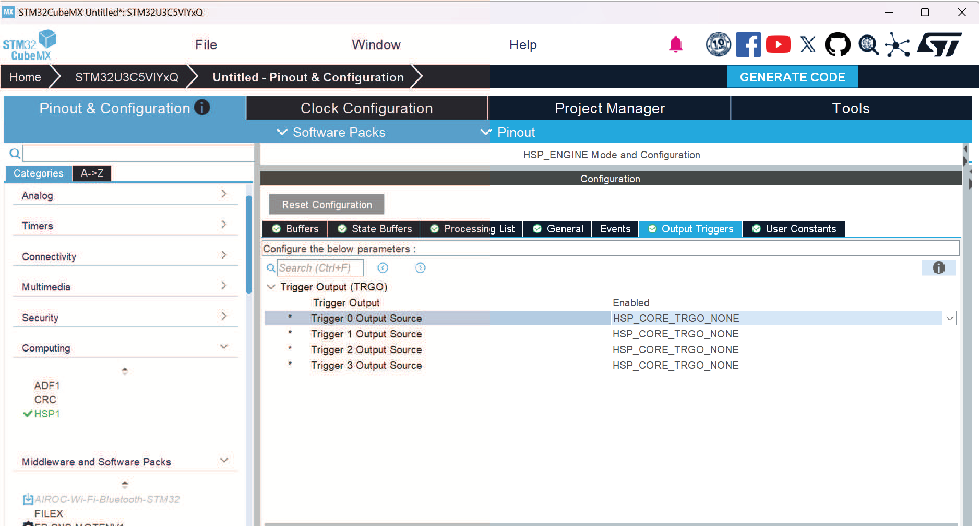Screen dimensions: 980x527
Task: Click the categories panel vertical scrollbar
Action: coord(249,244)
